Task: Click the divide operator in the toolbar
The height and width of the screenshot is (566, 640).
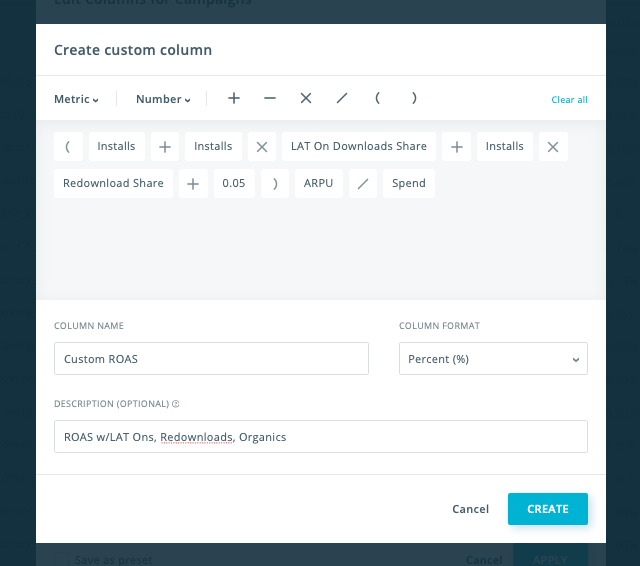Action: [342, 98]
